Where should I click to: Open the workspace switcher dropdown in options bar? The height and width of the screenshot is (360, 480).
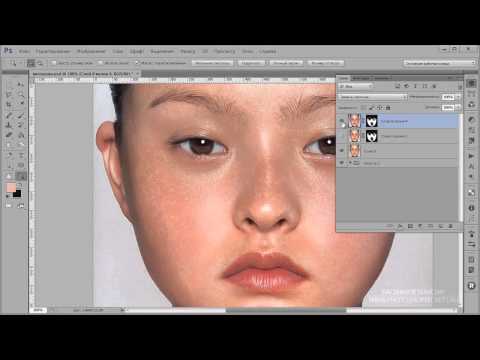[x=439, y=63]
